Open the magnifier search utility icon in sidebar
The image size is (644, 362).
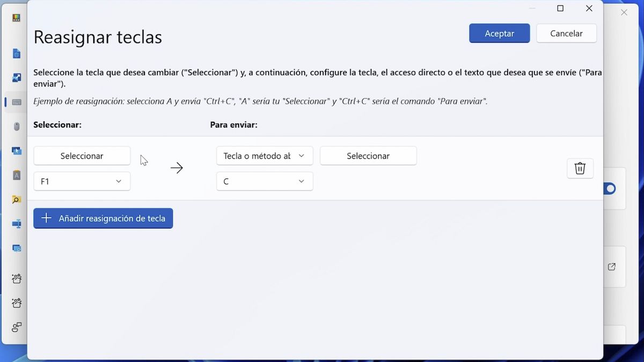[16, 199]
